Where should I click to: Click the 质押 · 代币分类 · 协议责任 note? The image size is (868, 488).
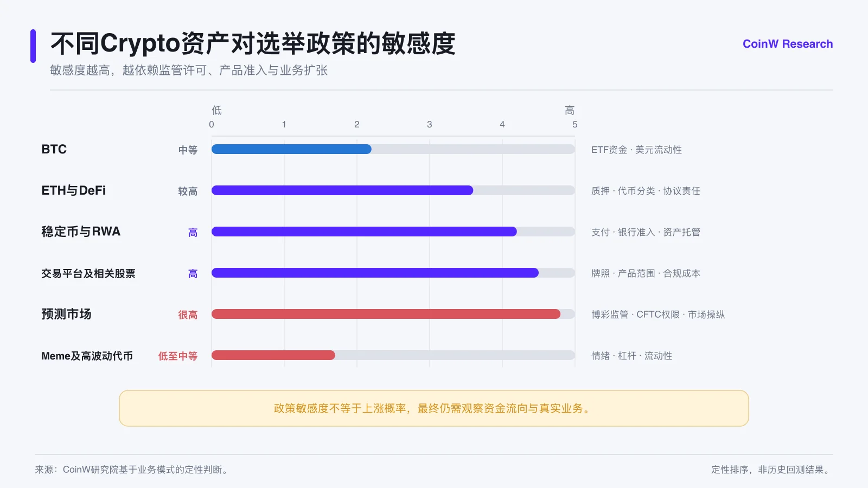646,191
